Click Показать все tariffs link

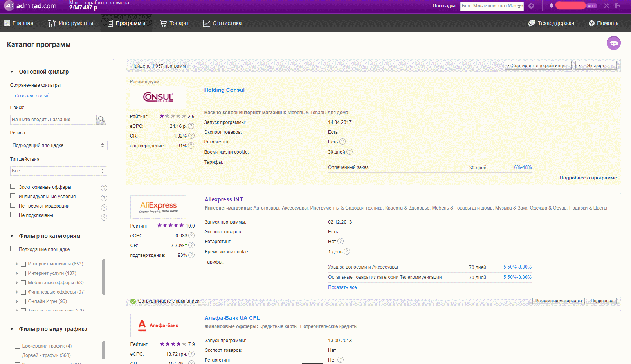pyautogui.click(x=342, y=287)
